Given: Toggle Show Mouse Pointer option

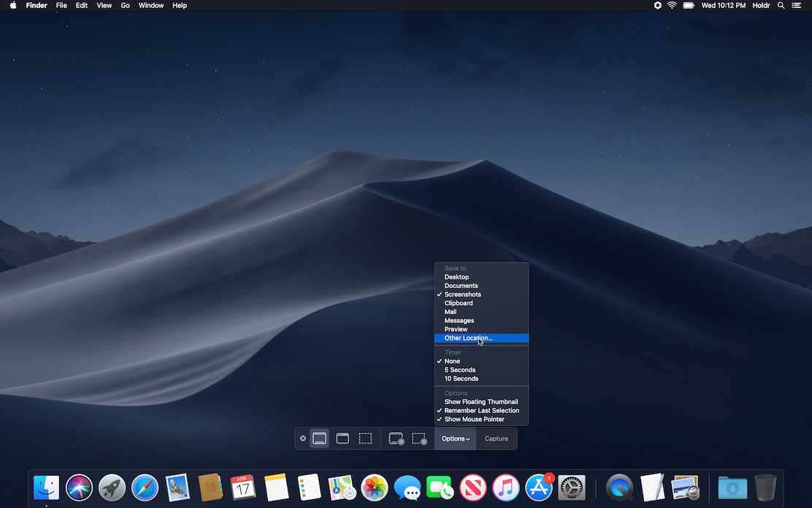Looking at the screenshot, I should [x=482, y=420].
